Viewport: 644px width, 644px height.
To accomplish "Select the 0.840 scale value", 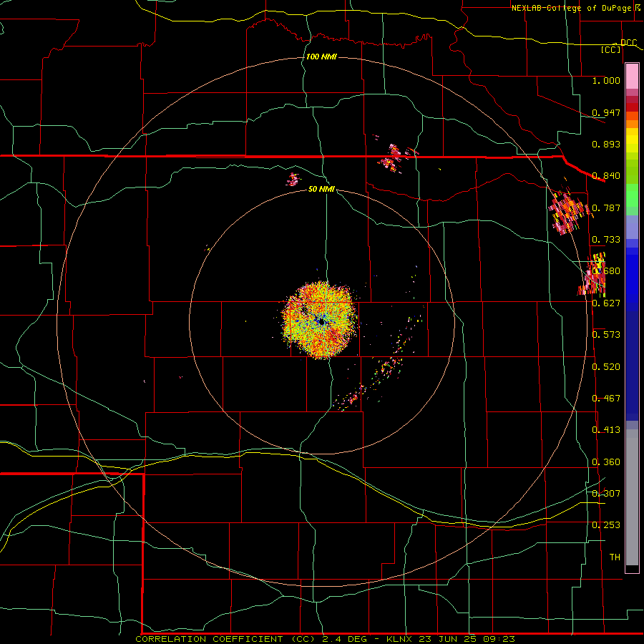I will [606, 176].
